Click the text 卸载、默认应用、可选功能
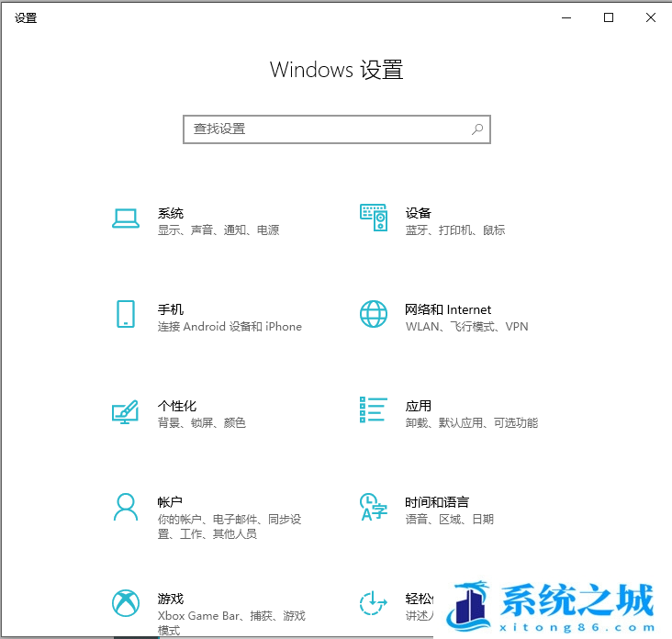 coord(472,423)
